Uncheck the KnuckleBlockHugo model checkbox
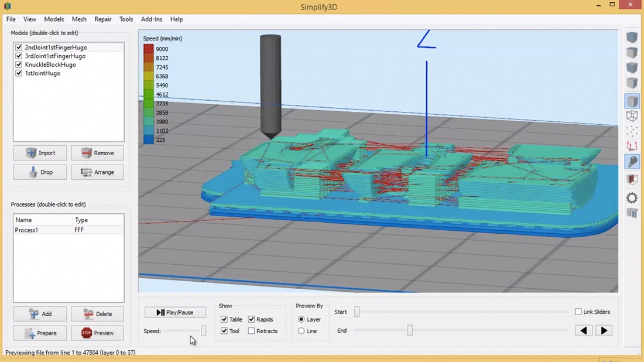 click(x=19, y=64)
